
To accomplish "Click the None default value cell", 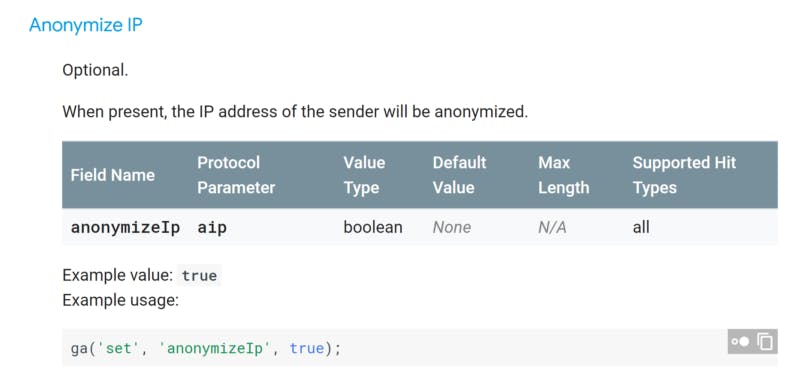I will pyautogui.click(x=452, y=227).
